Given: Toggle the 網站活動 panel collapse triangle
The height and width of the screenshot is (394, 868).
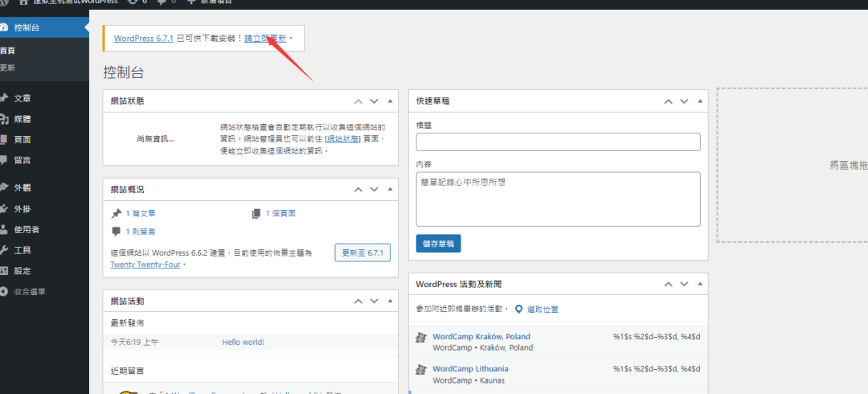Looking at the screenshot, I should pyautogui.click(x=390, y=301).
